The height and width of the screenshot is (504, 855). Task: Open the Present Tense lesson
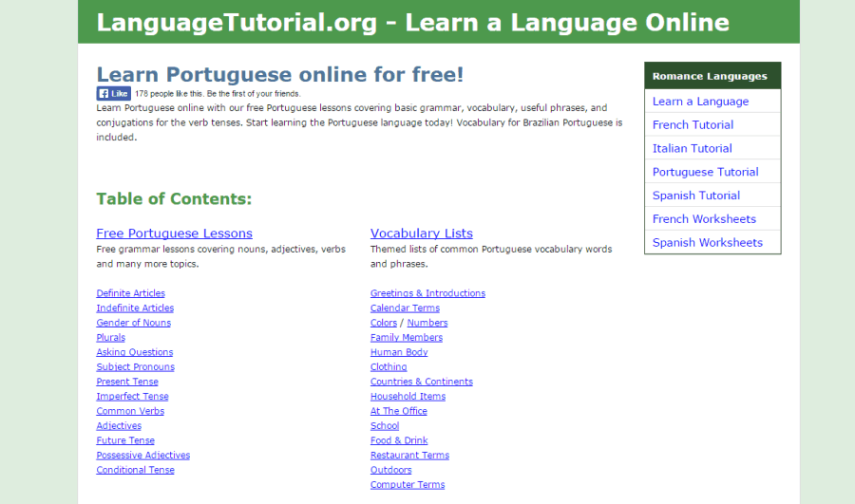tap(127, 382)
